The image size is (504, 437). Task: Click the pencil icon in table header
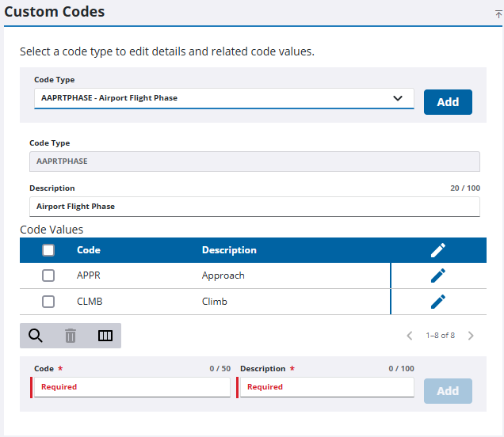[438, 250]
